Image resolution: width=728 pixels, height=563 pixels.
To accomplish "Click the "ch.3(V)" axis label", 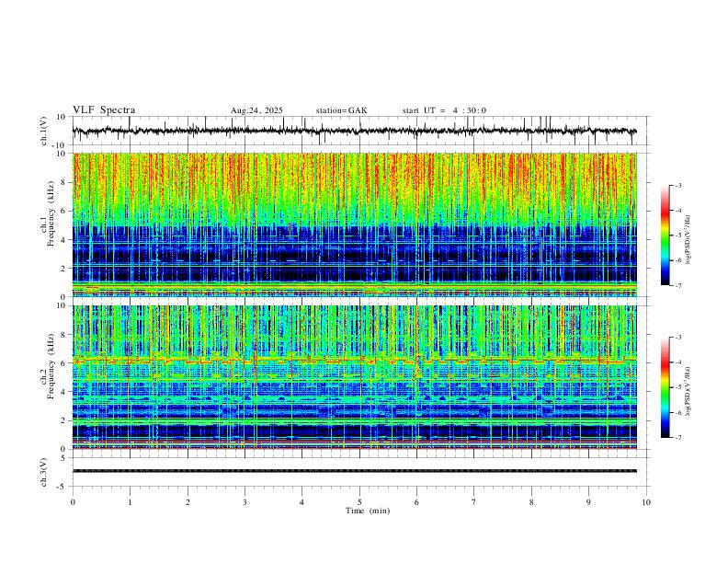I will tap(44, 472).
